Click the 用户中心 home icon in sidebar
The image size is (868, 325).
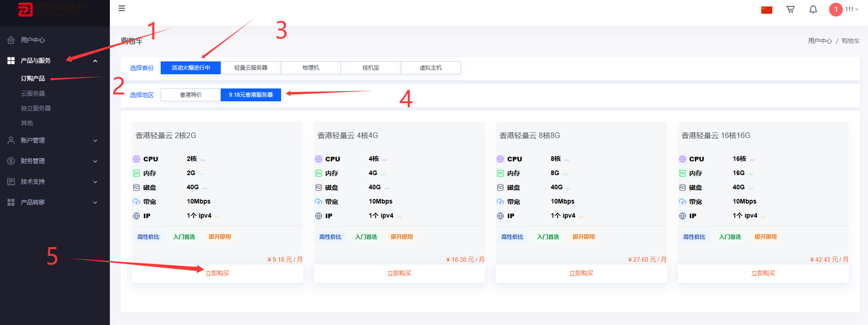point(11,40)
